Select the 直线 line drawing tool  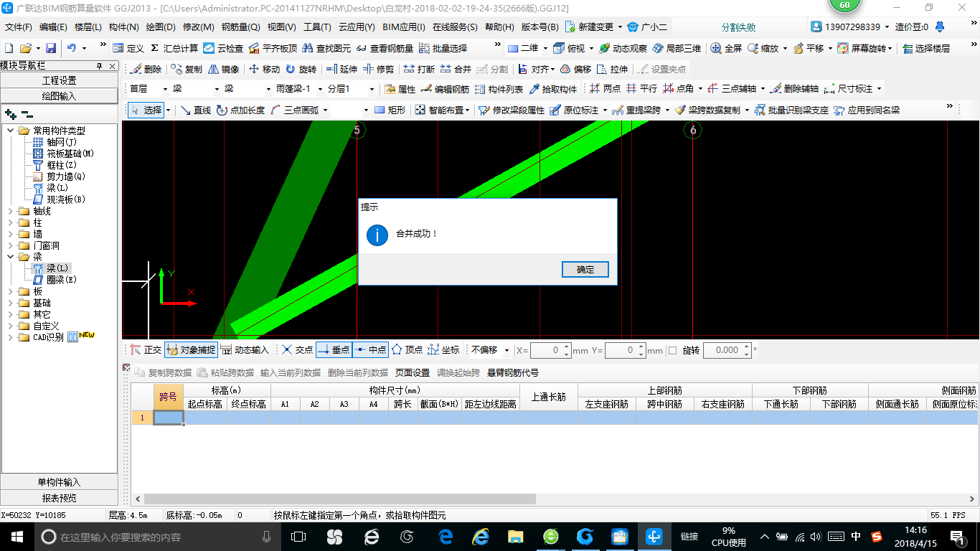195,110
